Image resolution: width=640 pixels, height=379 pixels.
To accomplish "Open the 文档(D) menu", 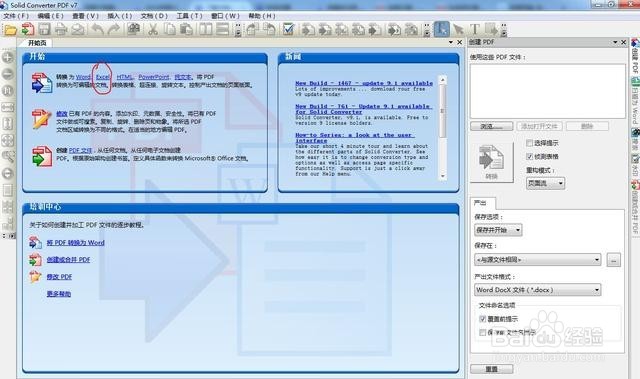I will point(154,16).
